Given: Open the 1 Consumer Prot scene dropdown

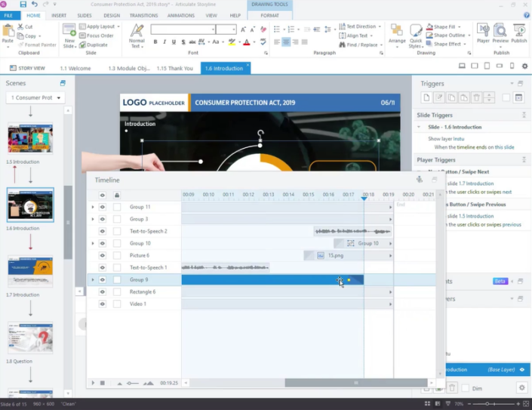Looking at the screenshot, I should pos(35,98).
